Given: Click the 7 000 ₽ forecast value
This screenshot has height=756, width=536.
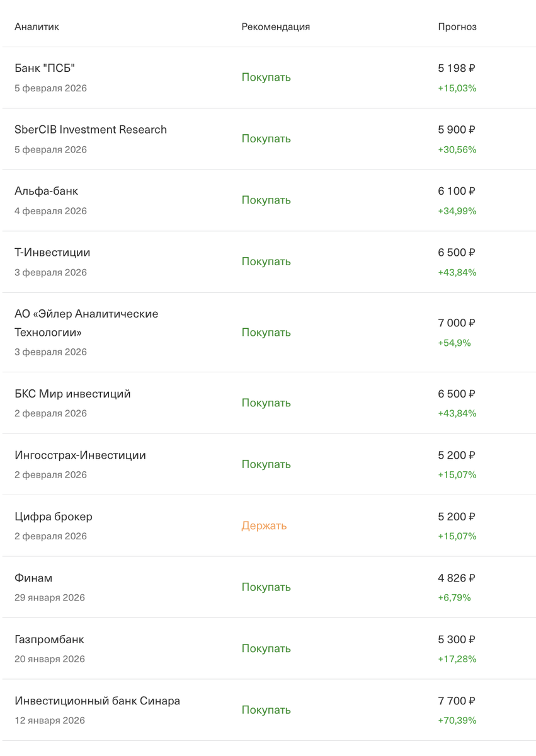Looking at the screenshot, I should (457, 323).
